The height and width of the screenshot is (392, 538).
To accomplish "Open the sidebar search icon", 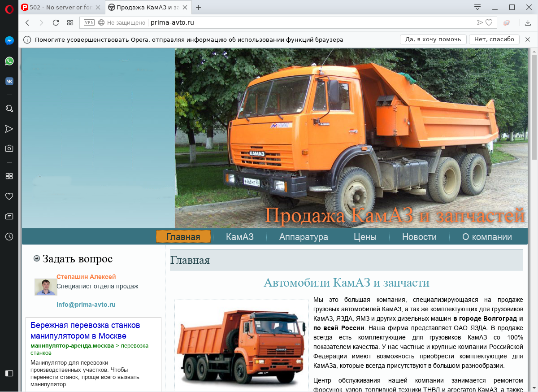I will [x=9, y=109].
